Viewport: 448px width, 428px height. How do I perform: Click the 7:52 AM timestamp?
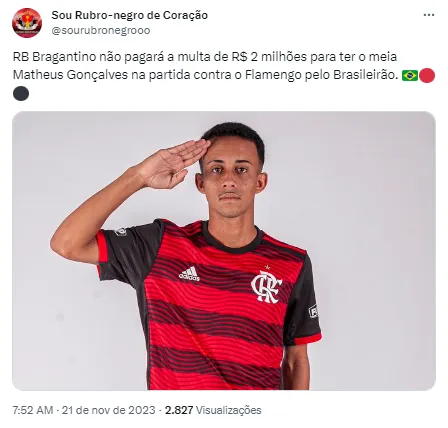(x=33, y=410)
